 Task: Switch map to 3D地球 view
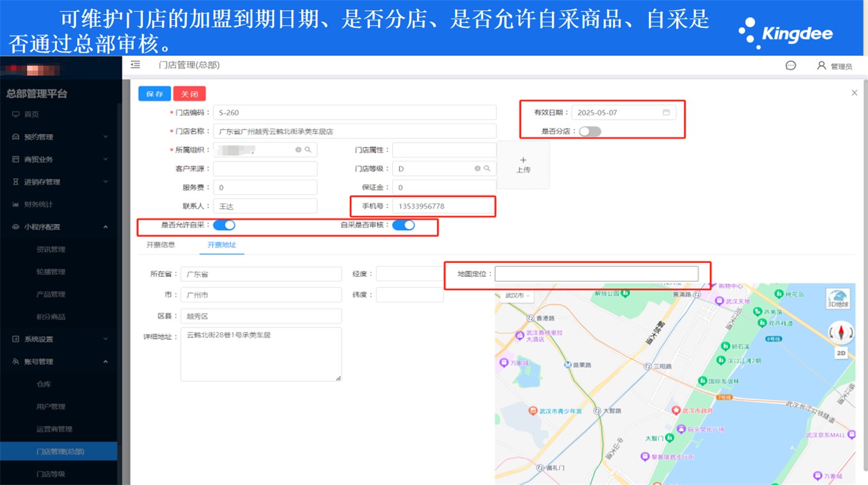(837, 299)
